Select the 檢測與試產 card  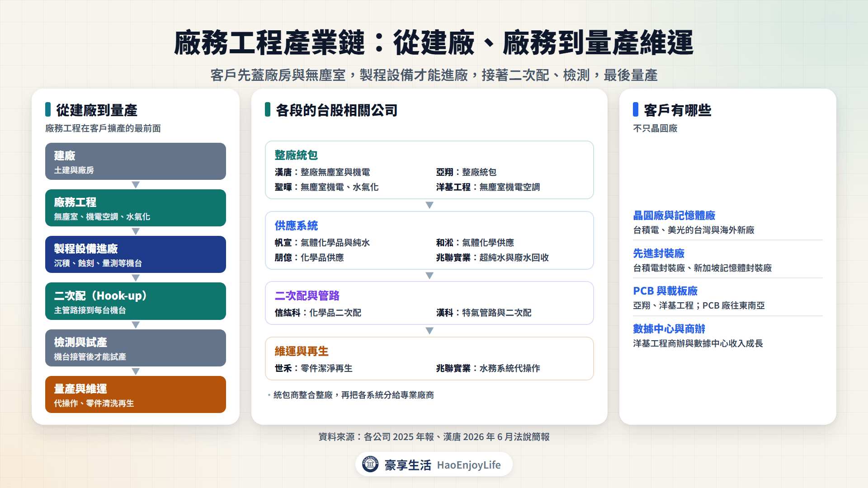[x=136, y=348]
